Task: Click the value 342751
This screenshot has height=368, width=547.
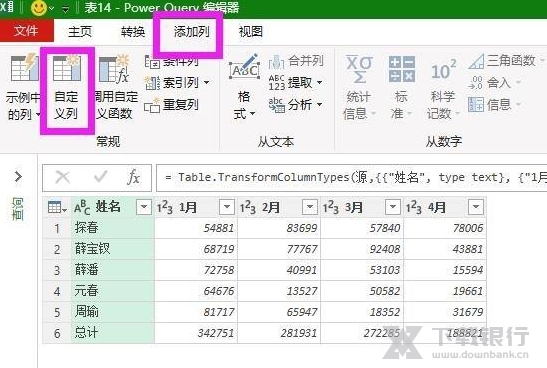Action: point(216,333)
